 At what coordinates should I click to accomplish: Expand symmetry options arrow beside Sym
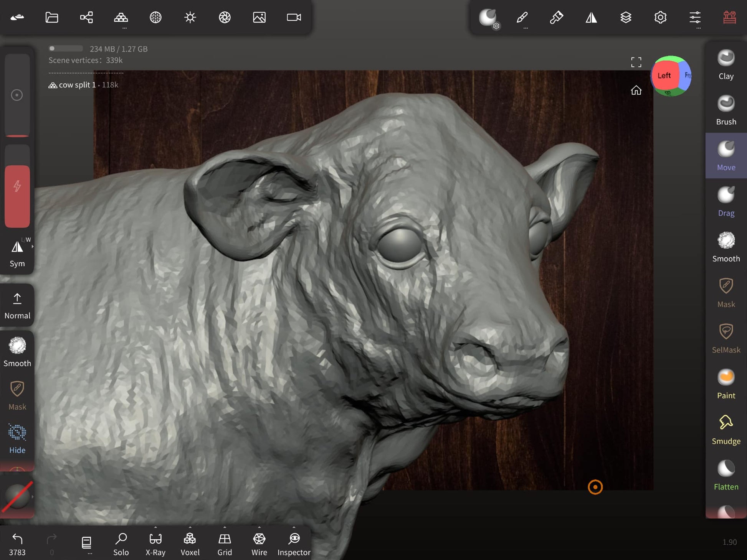click(x=33, y=247)
